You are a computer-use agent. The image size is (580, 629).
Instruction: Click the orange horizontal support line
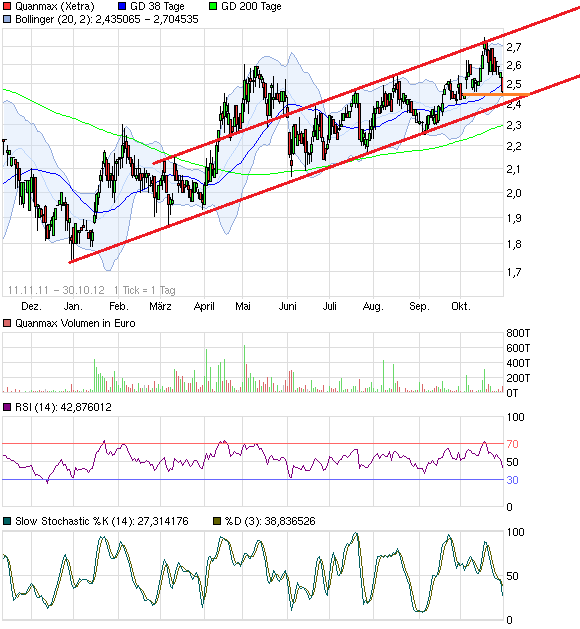[x=496, y=95]
